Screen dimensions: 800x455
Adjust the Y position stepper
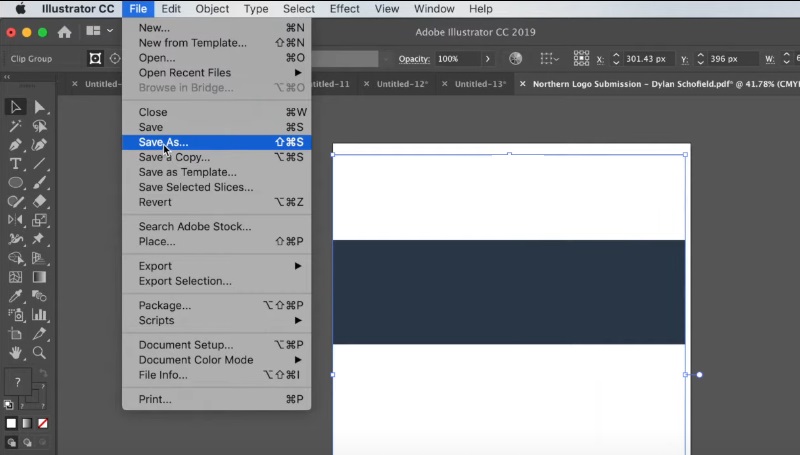pyautogui.click(x=701, y=59)
